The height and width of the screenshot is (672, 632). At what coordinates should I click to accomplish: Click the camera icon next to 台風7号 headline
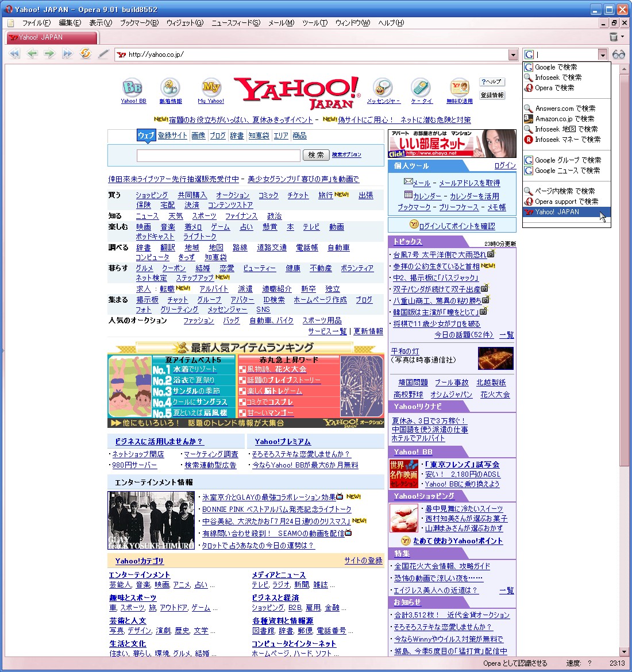(491, 254)
